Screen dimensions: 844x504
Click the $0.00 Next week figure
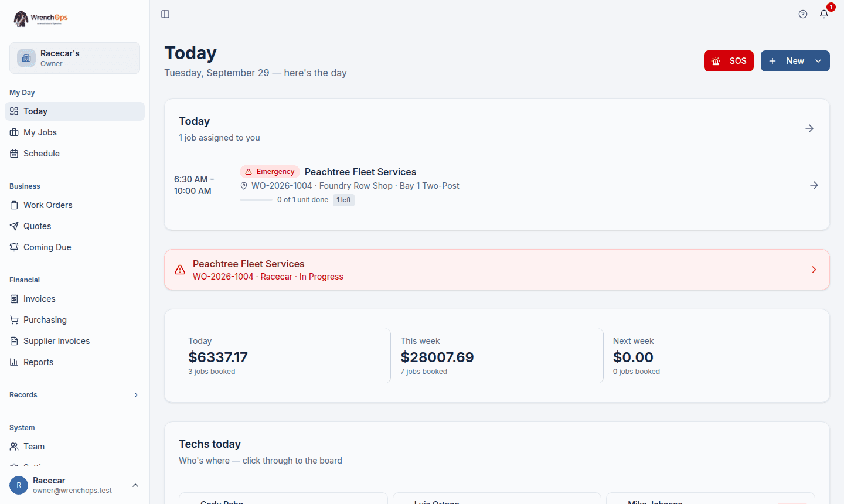(633, 357)
